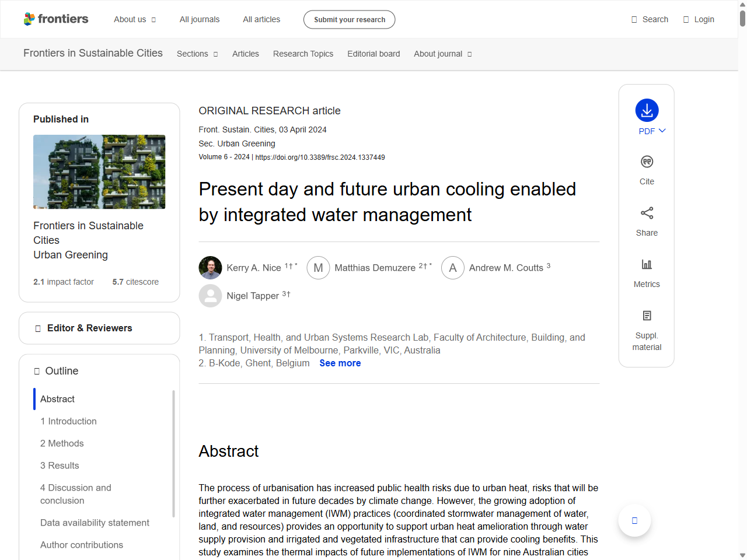Click Andrew M. Coutts avatar initial
Viewport: 747px width, 560px height.
[452, 268]
